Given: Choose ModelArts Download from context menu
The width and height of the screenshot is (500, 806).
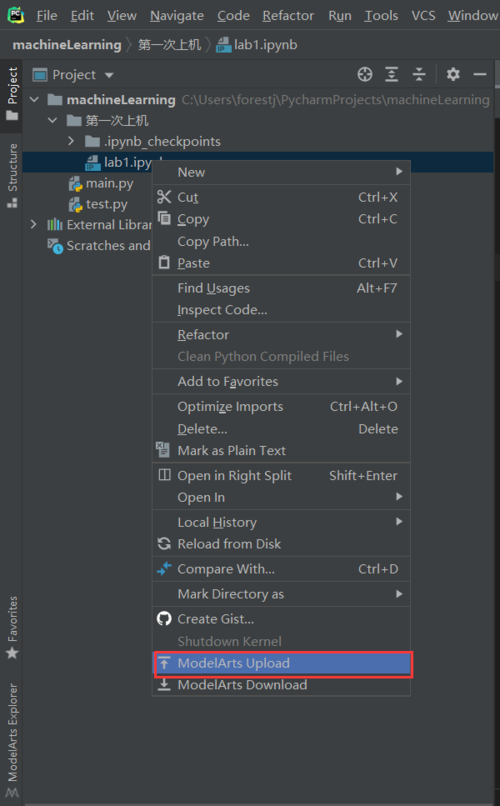Looking at the screenshot, I should 281,685.
